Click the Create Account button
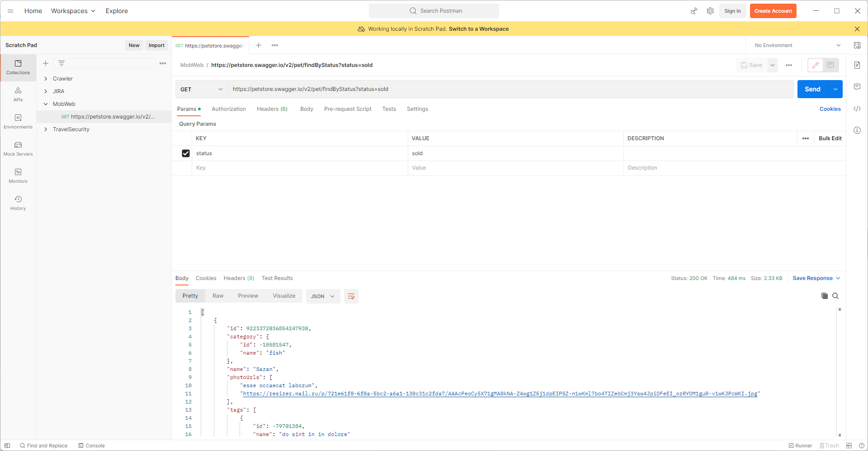This screenshot has height=451, width=868. [x=773, y=11]
